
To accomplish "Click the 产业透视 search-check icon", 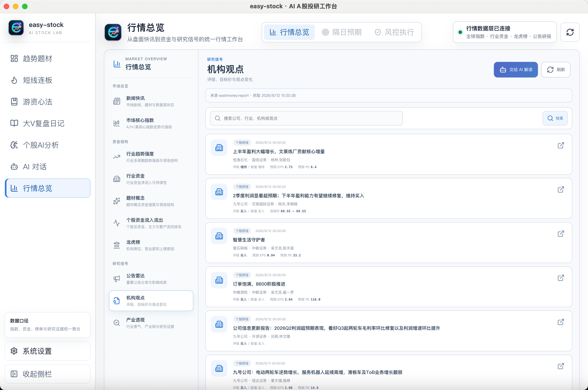I will (116, 323).
